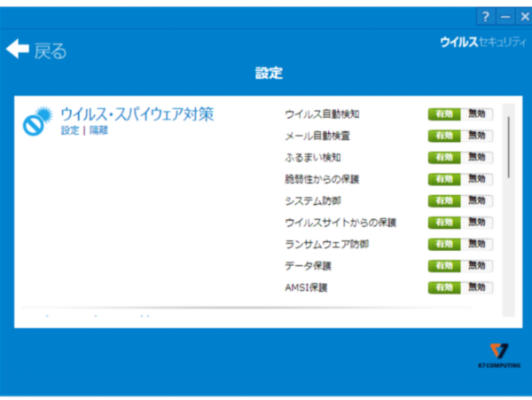Click the 戻る back label

51,51
